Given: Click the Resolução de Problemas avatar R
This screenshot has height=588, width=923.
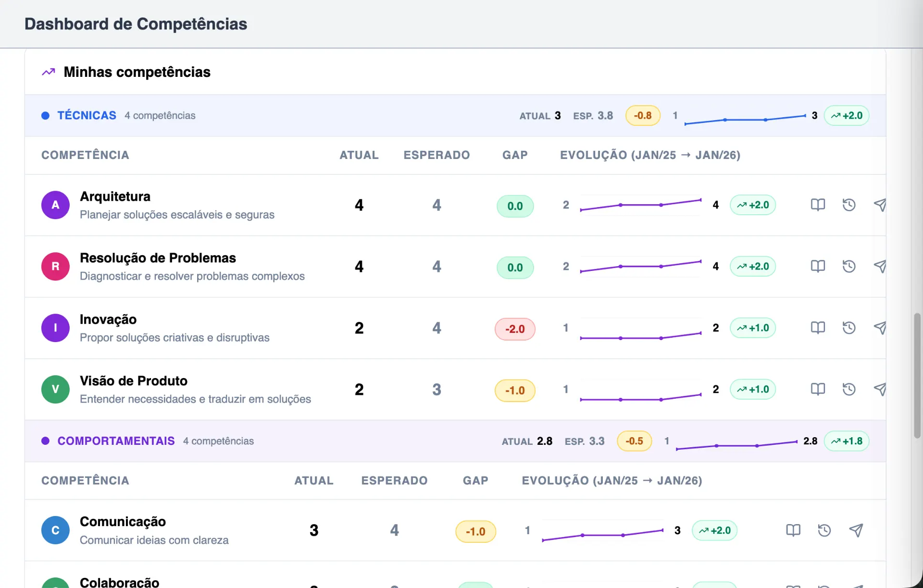Looking at the screenshot, I should click(x=55, y=267).
